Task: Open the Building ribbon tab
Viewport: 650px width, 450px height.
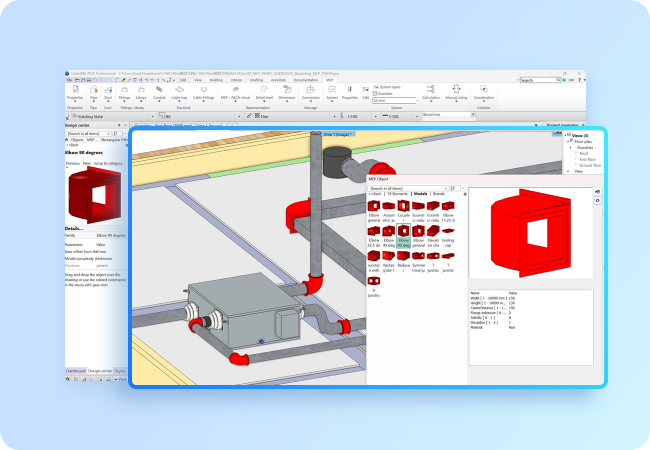Action: [x=215, y=79]
